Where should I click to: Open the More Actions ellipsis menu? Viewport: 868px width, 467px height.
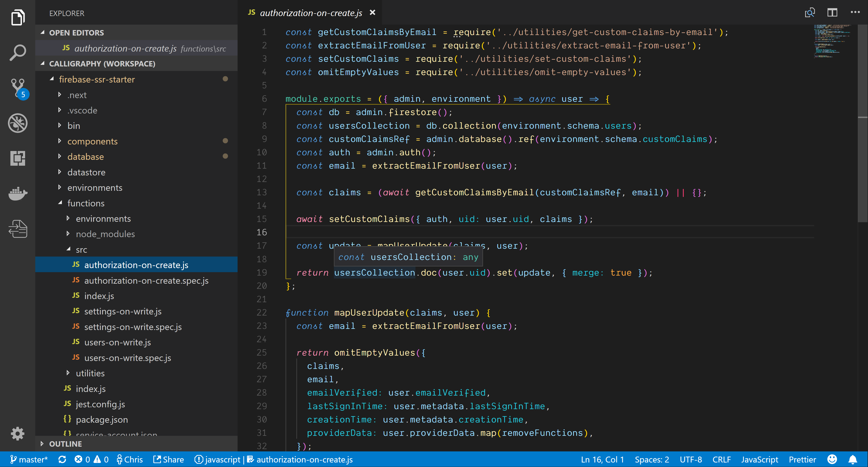[x=855, y=12]
